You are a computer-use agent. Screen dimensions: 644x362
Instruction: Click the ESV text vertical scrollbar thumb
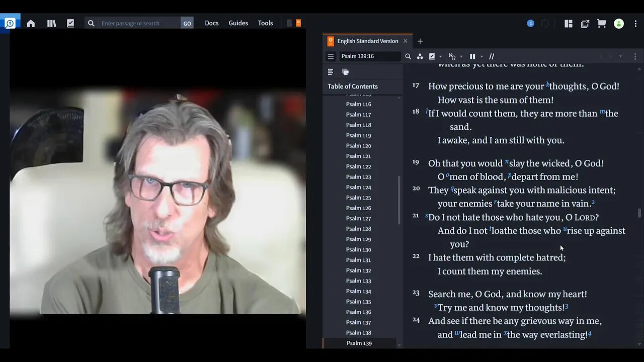[x=639, y=213]
